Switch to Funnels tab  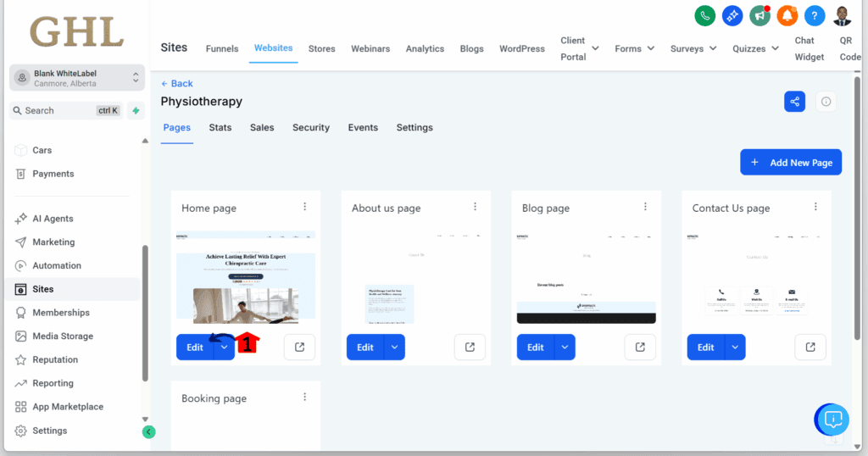(222, 48)
